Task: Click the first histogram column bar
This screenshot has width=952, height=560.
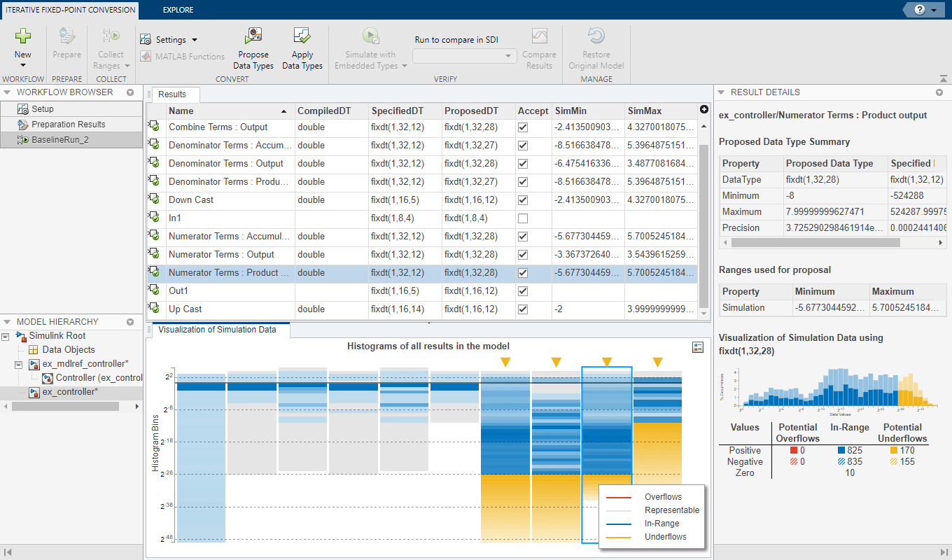Action: pyautogui.click(x=200, y=455)
